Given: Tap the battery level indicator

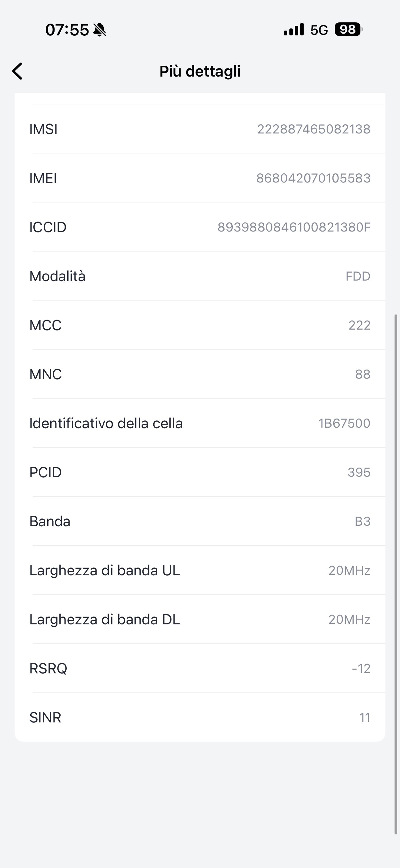Looking at the screenshot, I should [x=348, y=30].
